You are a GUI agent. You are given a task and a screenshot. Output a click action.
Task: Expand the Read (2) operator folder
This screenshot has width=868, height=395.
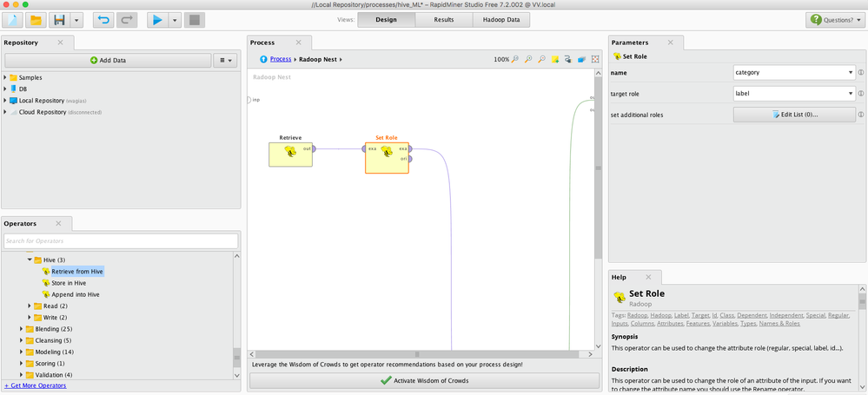(30, 306)
